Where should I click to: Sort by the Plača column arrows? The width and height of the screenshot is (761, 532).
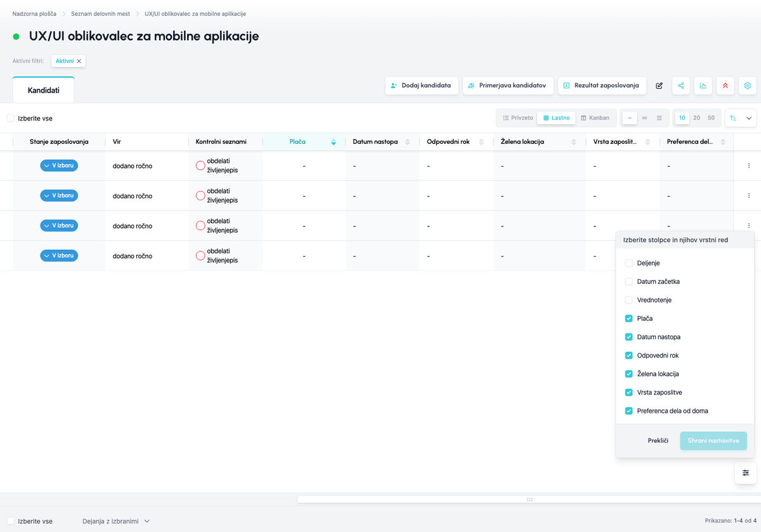point(334,142)
